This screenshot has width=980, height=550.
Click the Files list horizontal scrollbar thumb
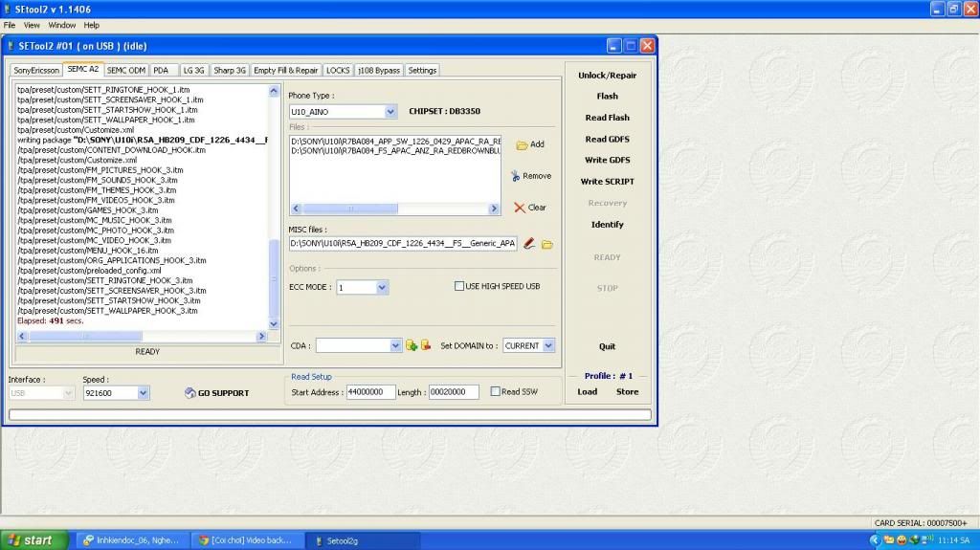(350, 209)
